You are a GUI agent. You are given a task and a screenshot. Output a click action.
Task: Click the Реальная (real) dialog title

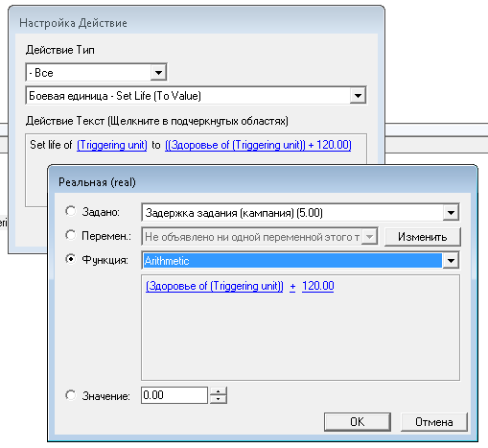click(x=97, y=182)
